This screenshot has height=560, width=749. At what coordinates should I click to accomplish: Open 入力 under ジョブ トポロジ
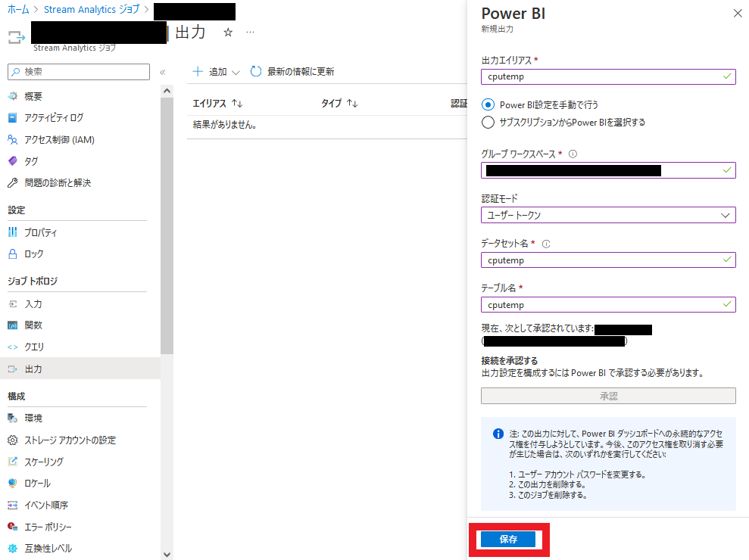point(33,303)
